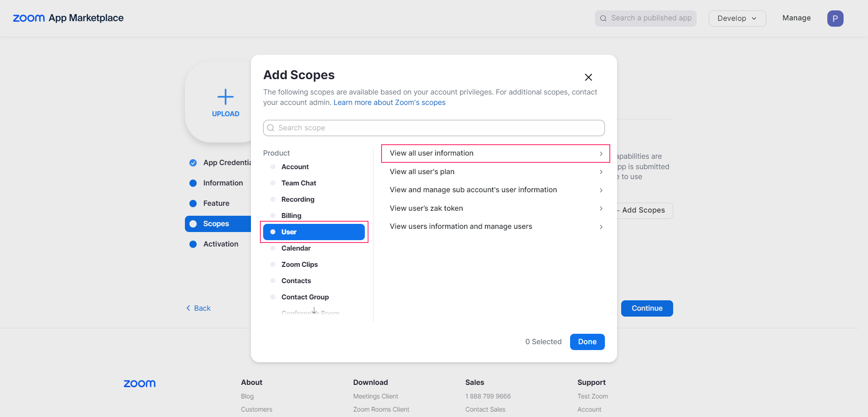Click the search magnifier in published app search
This screenshot has width=868, height=417.
604,19
